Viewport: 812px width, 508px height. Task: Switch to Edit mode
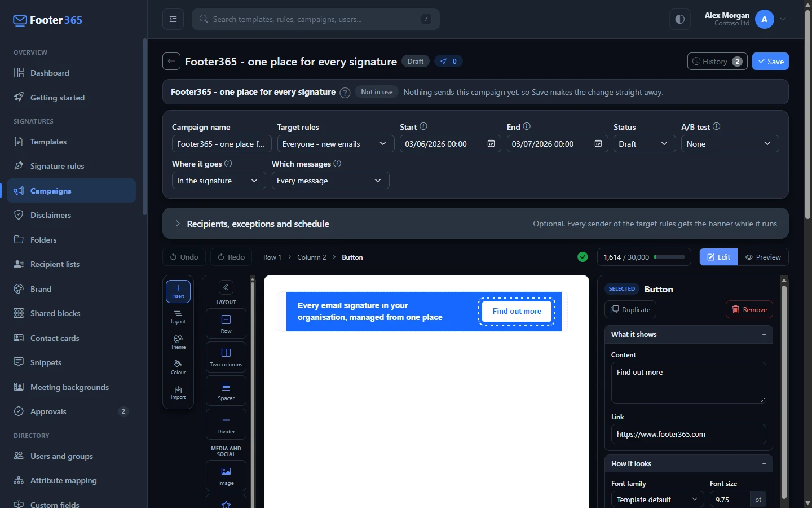tap(719, 257)
